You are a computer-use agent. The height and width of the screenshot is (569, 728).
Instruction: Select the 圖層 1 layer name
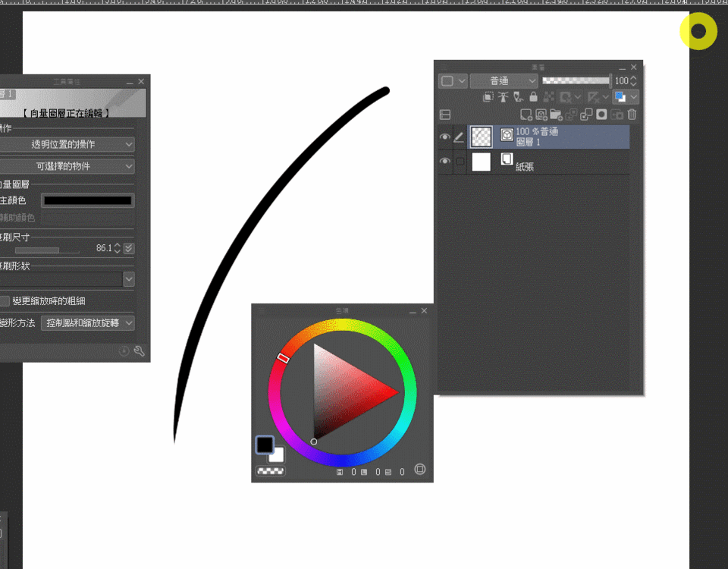pyautogui.click(x=529, y=142)
